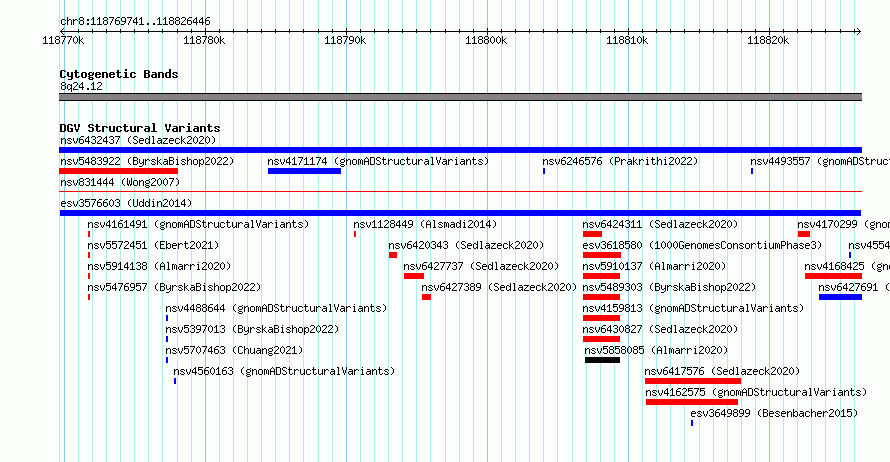Click the 118780k ruler position
890x462 pixels.
(x=204, y=40)
